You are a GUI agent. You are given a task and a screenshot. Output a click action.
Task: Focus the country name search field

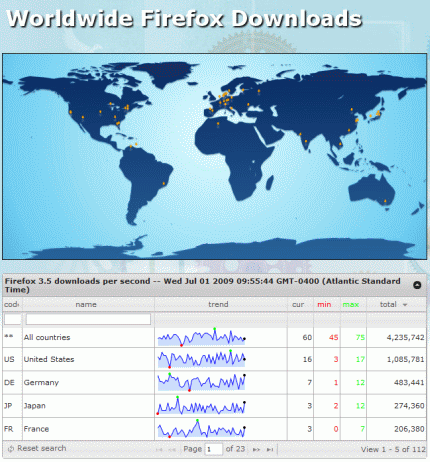pyautogui.click(x=88, y=319)
